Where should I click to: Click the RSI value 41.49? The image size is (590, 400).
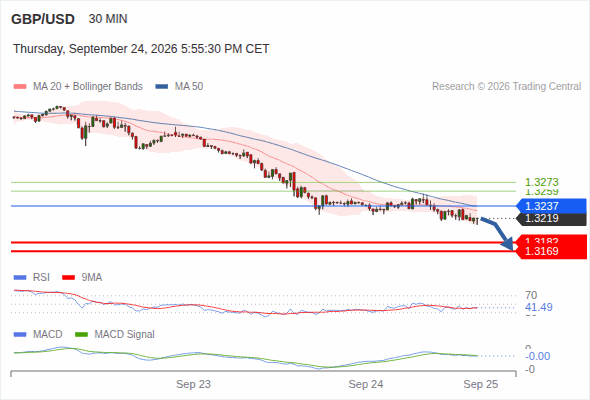(539, 307)
